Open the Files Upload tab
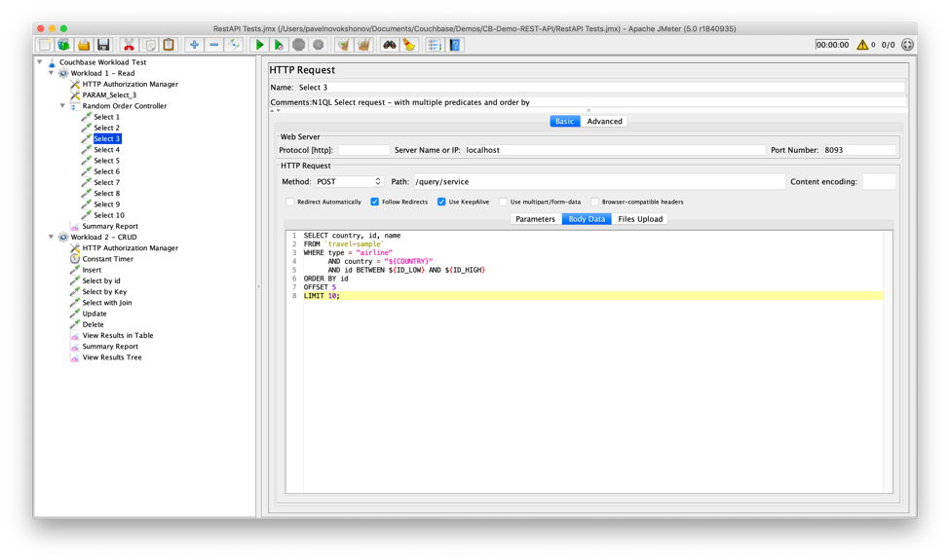The image size is (949, 560). (640, 219)
